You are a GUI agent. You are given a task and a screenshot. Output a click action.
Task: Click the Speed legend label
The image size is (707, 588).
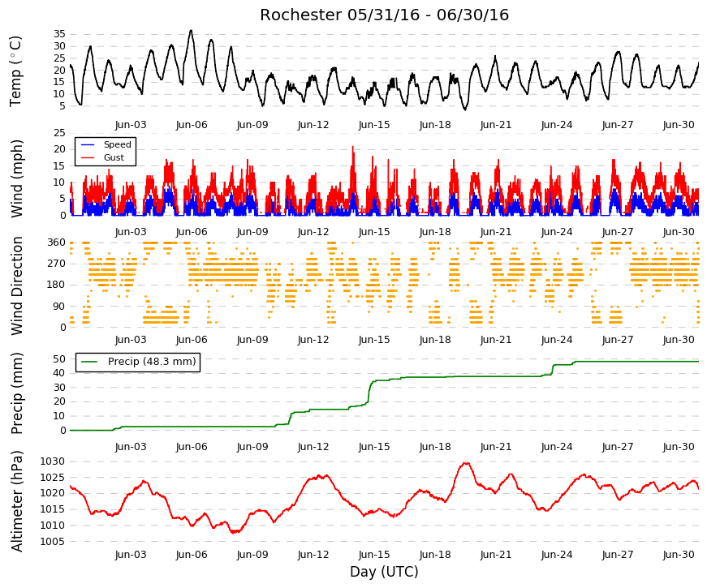pyautogui.click(x=117, y=144)
